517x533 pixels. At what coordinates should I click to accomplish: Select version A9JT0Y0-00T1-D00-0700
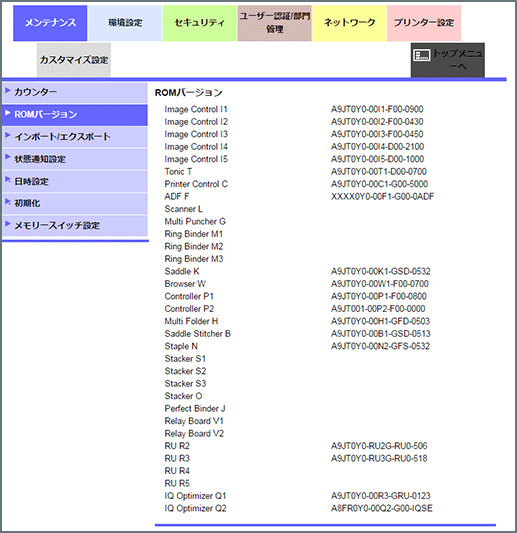(x=379, y=172)
